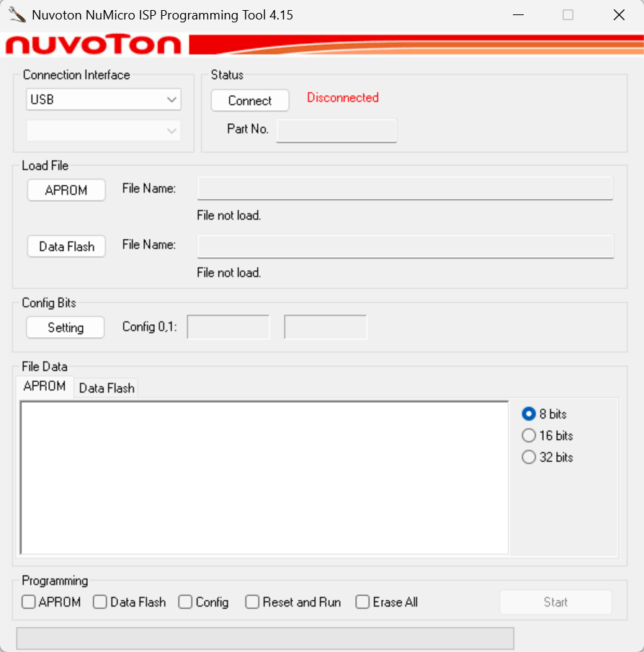Check Reset and Run option
The image size is (644, 652).
252,602
